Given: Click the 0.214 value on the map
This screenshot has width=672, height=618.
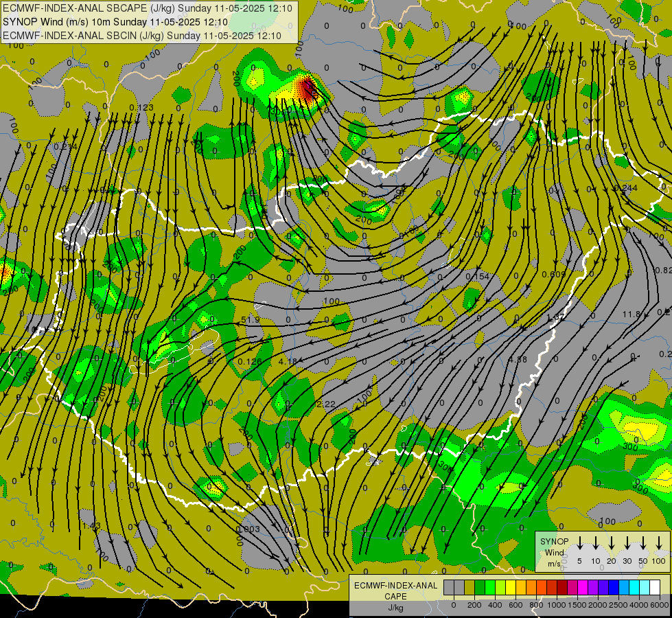Looking at the screenshot, I should point(66,147).
